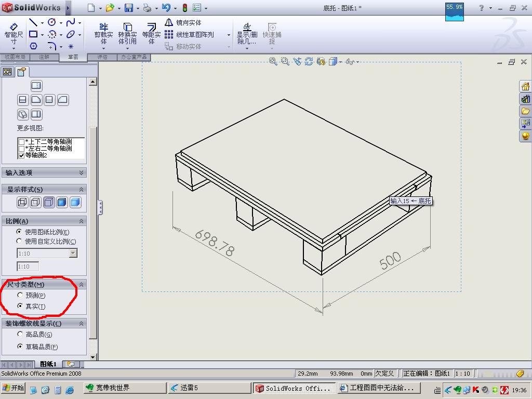Check *上下二等角轴测 view checkbox

(x=22, y=142)
